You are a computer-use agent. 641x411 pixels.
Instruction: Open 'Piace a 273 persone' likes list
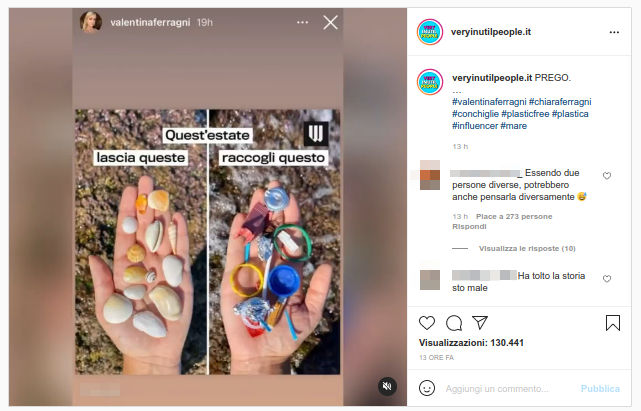[514, 216]
